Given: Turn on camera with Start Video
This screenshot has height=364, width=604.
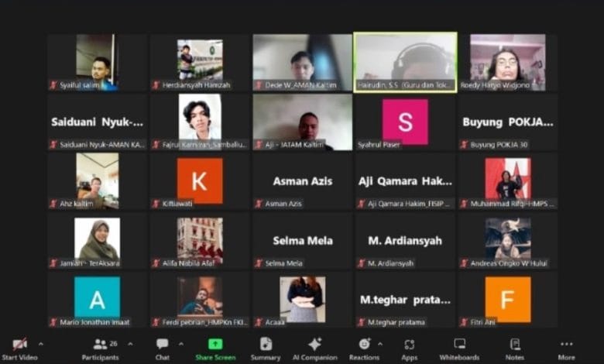Looking at the screenshot, I should click(19, 349).
